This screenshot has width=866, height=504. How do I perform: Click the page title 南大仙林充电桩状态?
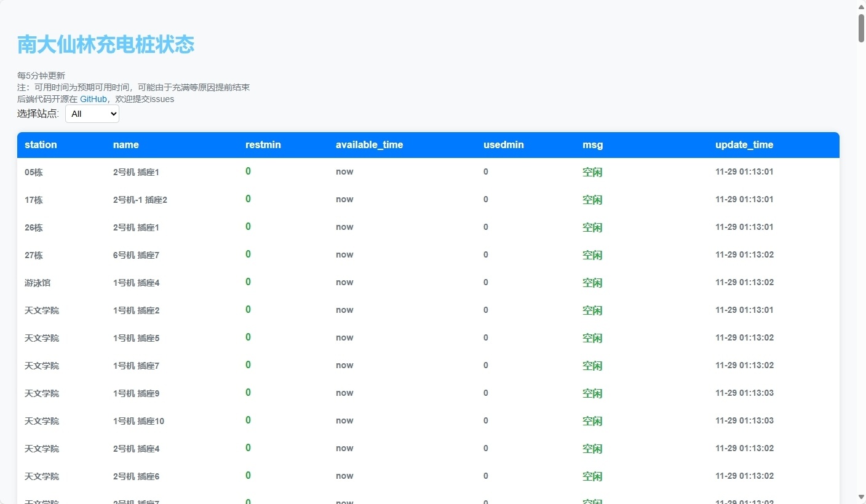[x=106, y=45]
